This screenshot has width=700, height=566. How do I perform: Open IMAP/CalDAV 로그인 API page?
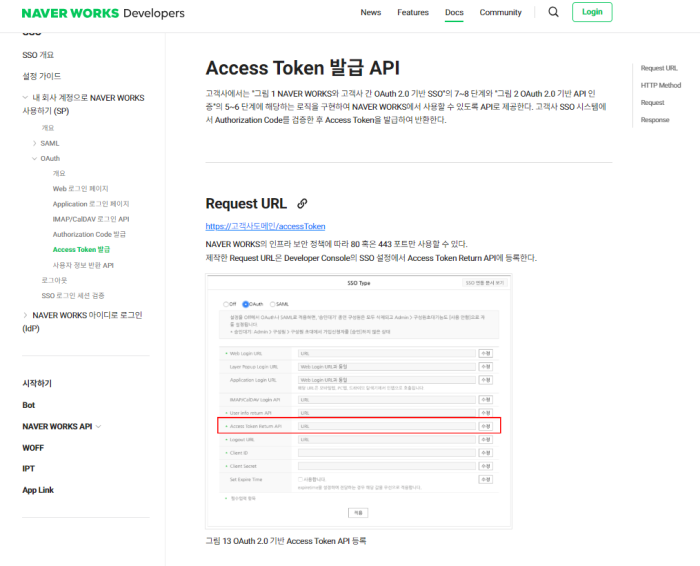(91, 219)
